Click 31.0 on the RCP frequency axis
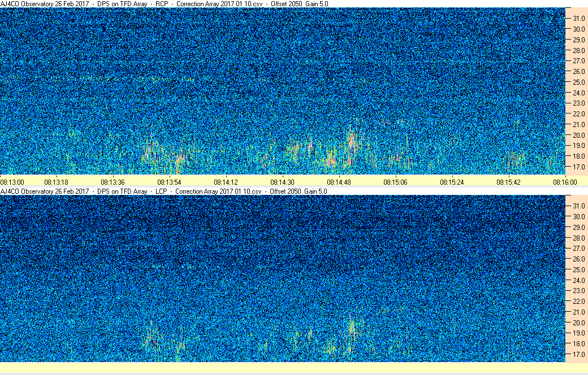Screen dimensions: 588x375 click(x=578, y=19)
